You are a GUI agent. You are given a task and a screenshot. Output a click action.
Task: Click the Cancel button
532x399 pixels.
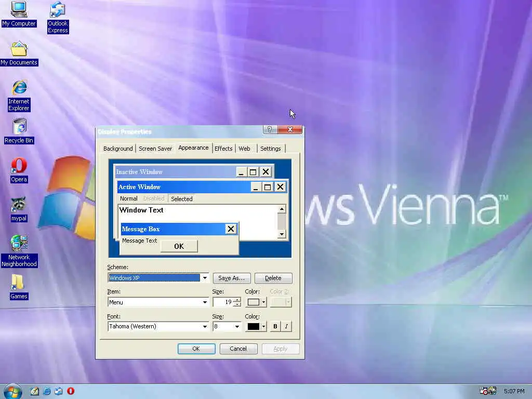click(x=238, y=349)
